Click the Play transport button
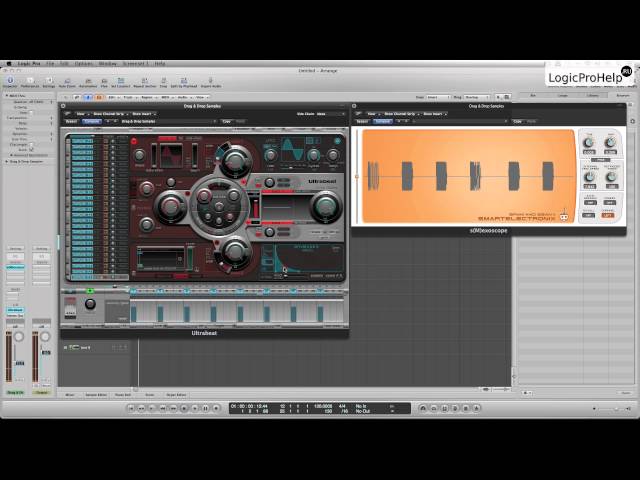The height and width of the screenshot is (480, 640). pyautogui.click(x=195, y=408)
